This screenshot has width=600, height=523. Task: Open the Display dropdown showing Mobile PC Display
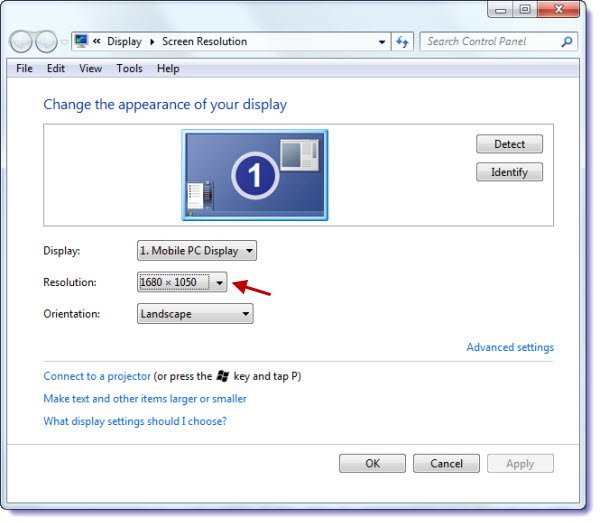(x=197, y=251)
